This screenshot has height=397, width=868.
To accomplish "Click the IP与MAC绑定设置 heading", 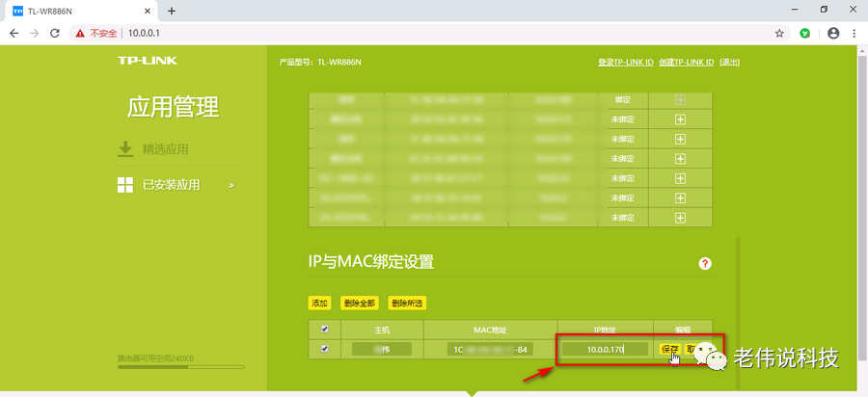I will point(371,262).
